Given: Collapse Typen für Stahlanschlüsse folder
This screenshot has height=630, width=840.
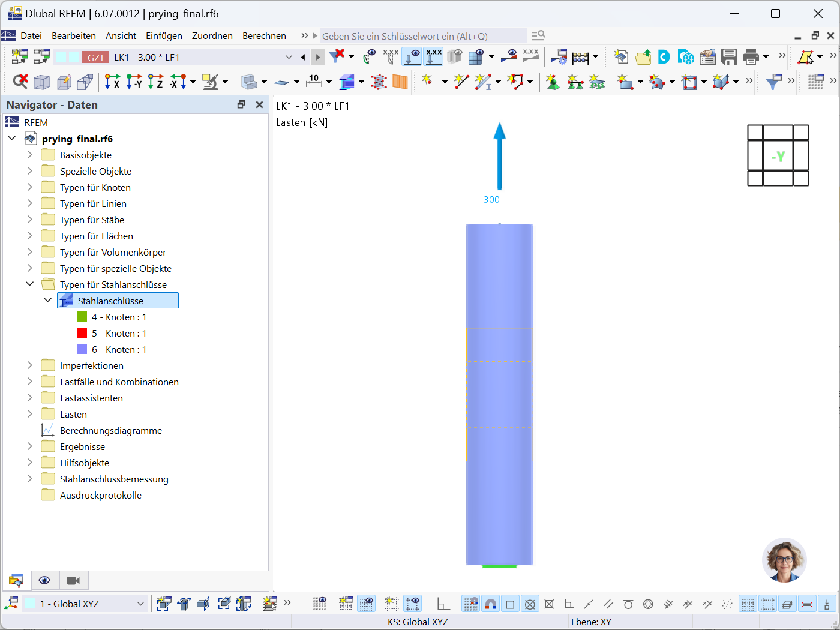Looking at the screenshot, I should point(29,284).
